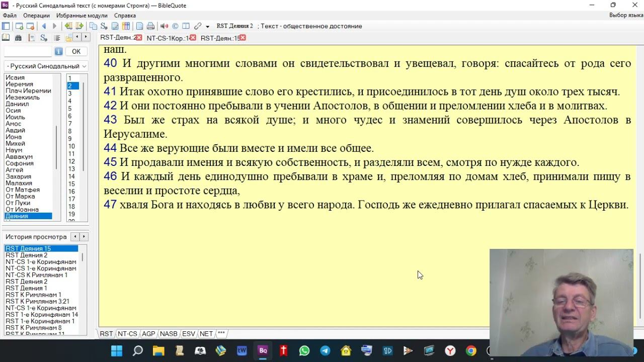Image resolution: width=644 pixels, height=362 pixels.
Task: Open the Справка menu
Action: pos(125,16)
